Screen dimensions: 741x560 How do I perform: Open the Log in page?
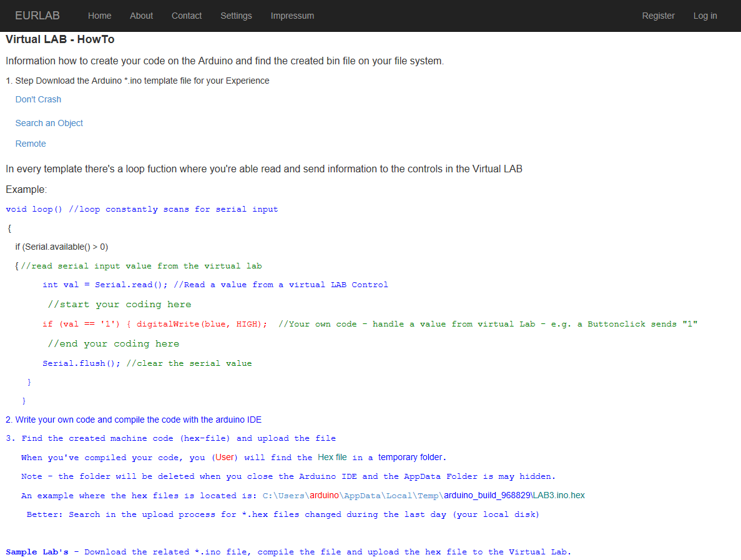[x=705, y=16]
